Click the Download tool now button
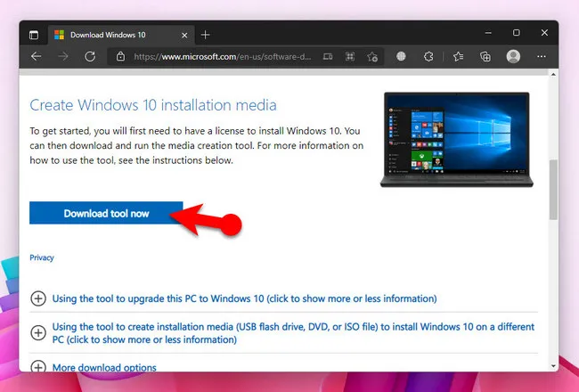579x392 pixels. pos(106,213)
